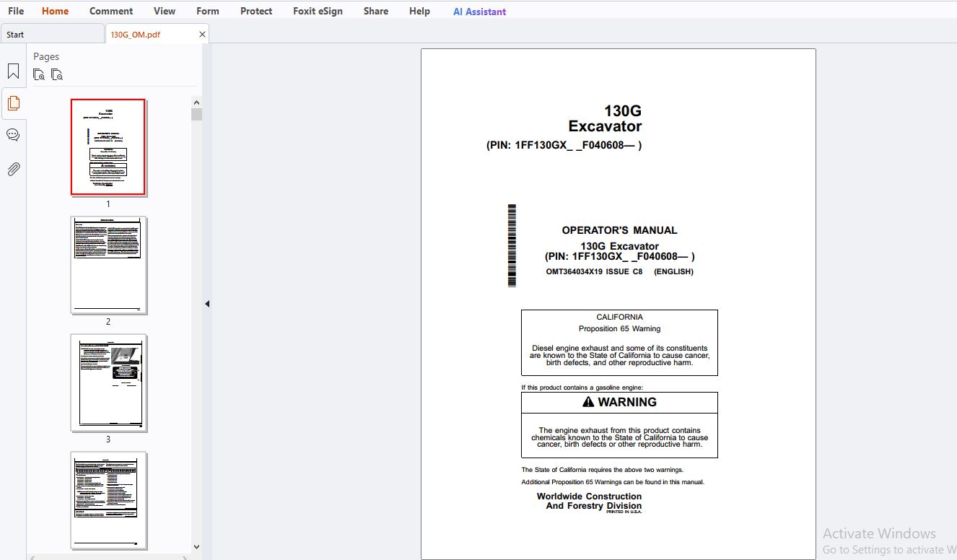957x560 pixels.
Task: Switch to the Home ribbon tab
Action: coord(56,11)
